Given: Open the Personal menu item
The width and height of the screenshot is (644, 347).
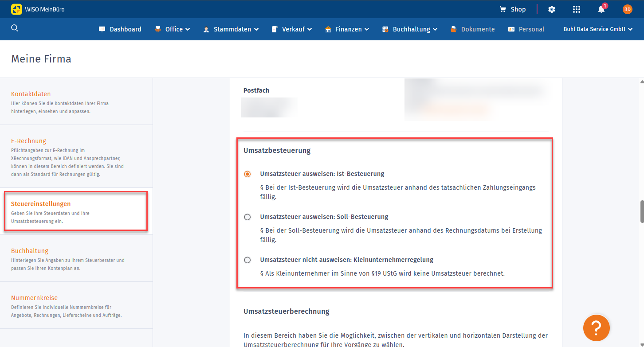Looking at the screenshot, I should click(x=531, y=29).
